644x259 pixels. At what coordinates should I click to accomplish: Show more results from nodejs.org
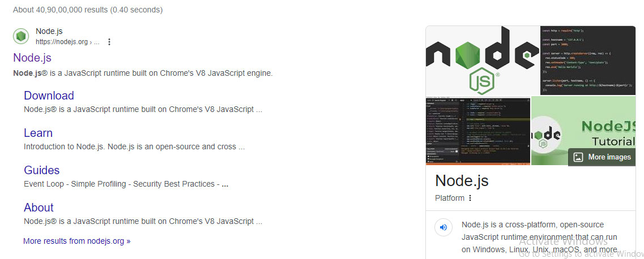[x=76, y=241]
